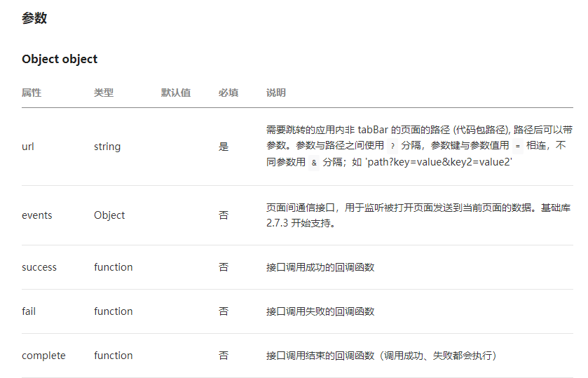Click the 否 cell in the events row

[224, 215]
